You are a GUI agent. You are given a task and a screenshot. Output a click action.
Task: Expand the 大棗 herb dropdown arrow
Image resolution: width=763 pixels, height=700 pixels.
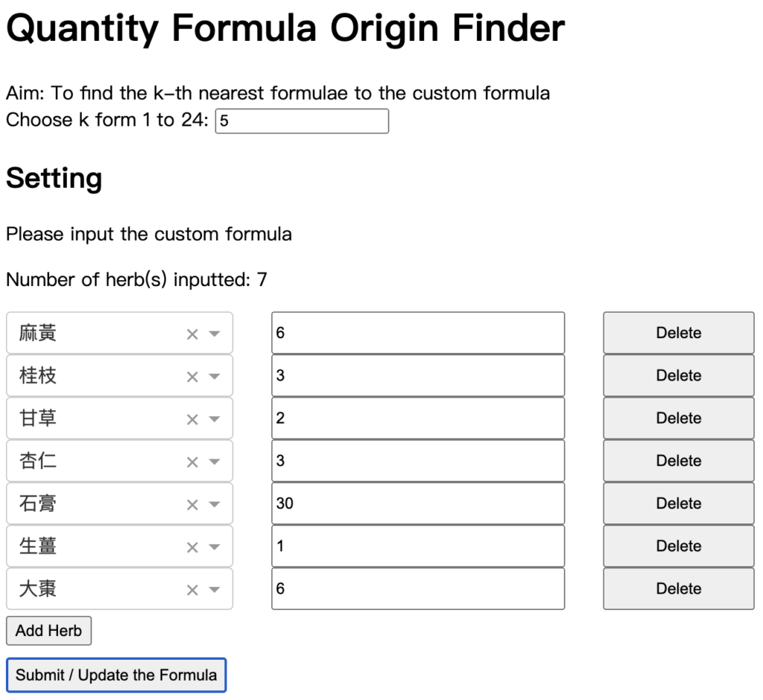pyautogui.click(x=215, y=590)
